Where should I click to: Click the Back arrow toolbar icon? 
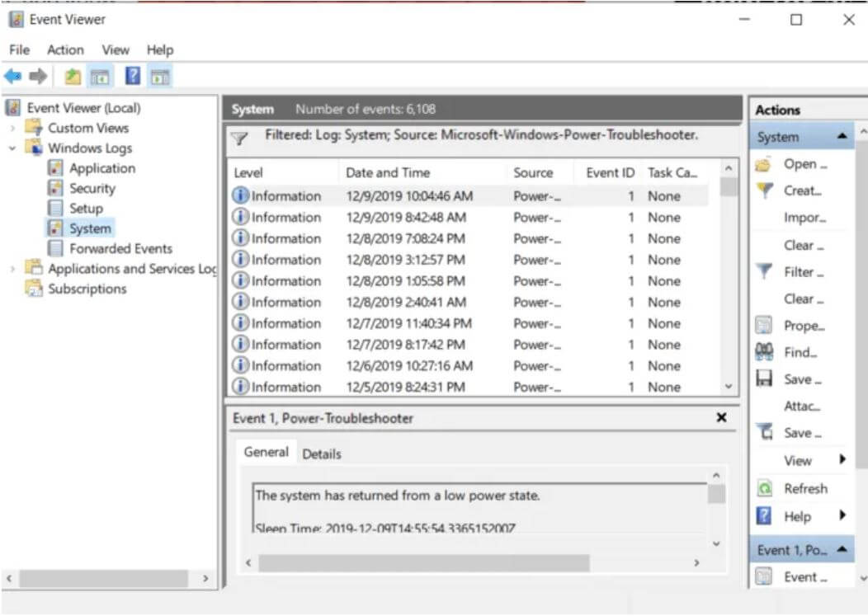pyautogui.click(x=12, y=77)
